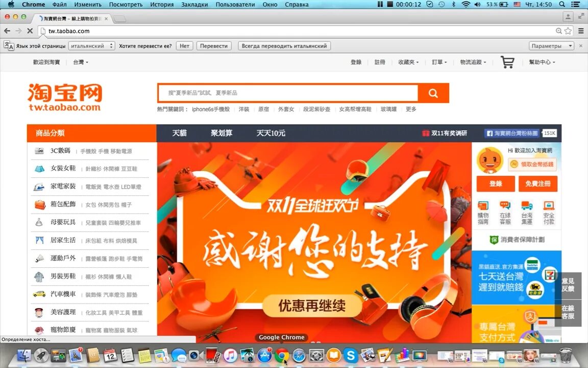Click the Taobao mascot avatar

[x=490, y=160]
